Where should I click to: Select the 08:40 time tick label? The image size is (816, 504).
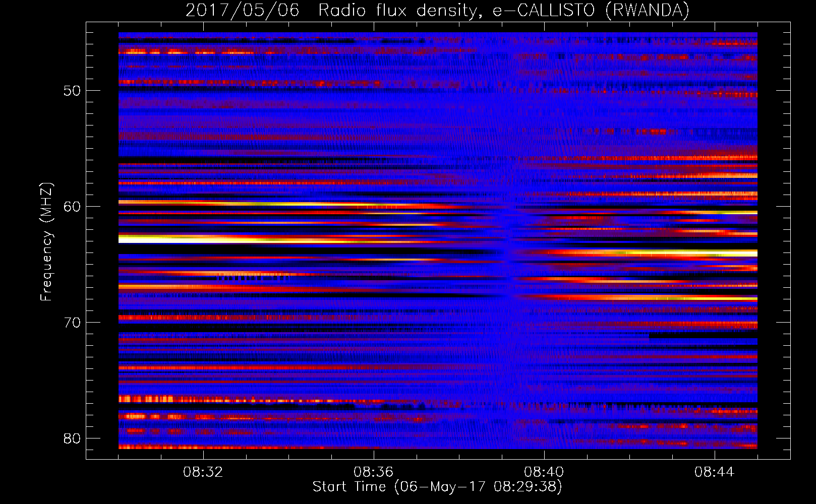click(x=544, y=472)
